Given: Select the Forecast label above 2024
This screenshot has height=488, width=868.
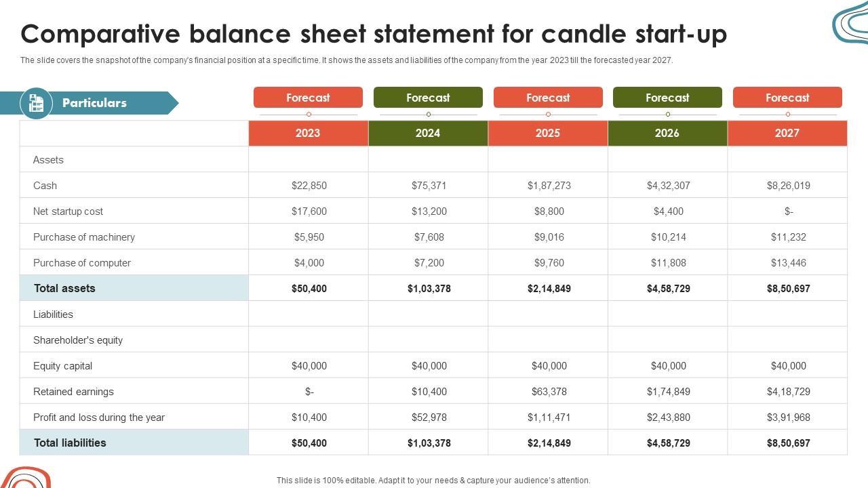Looking at the screenshot, I should pyautogui.click(x=428, y=98).
